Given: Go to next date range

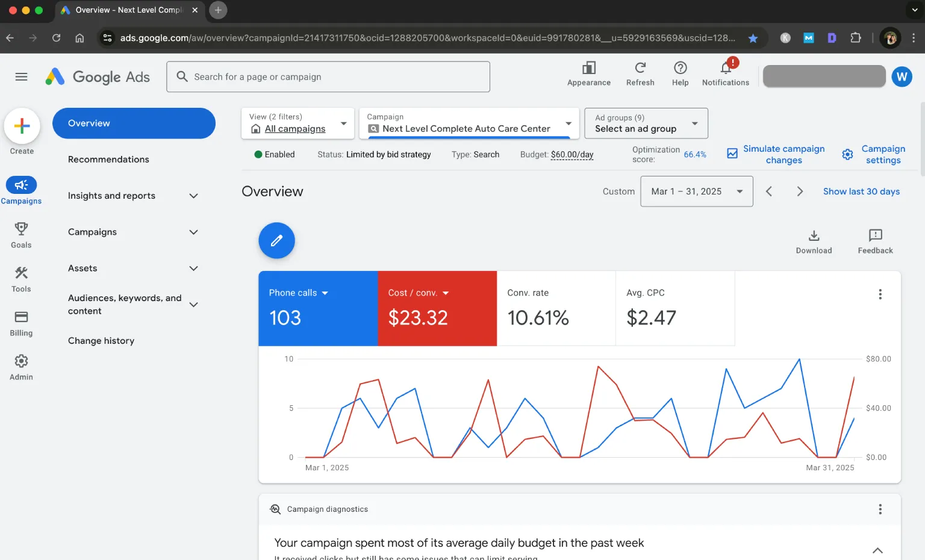Looking at the screenshot, I should pyautogui.click(x=800, y=191).
